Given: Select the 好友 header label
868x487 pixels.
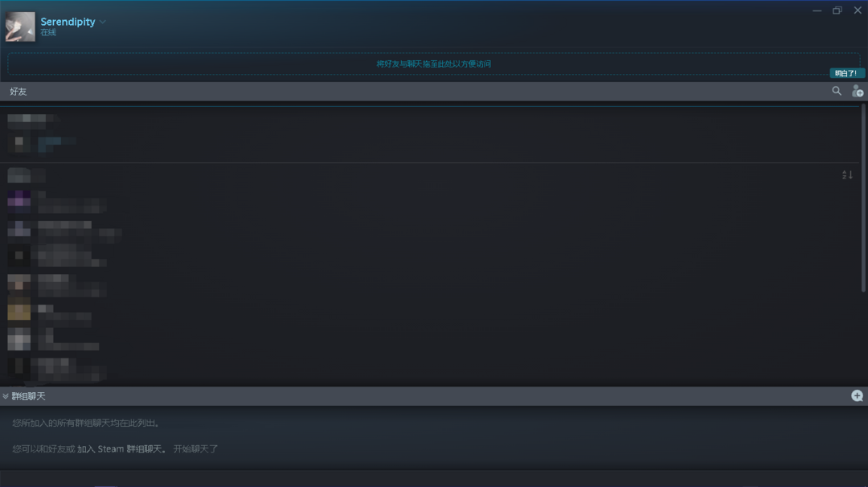Looking at the screenshot, I should point(18,92).
